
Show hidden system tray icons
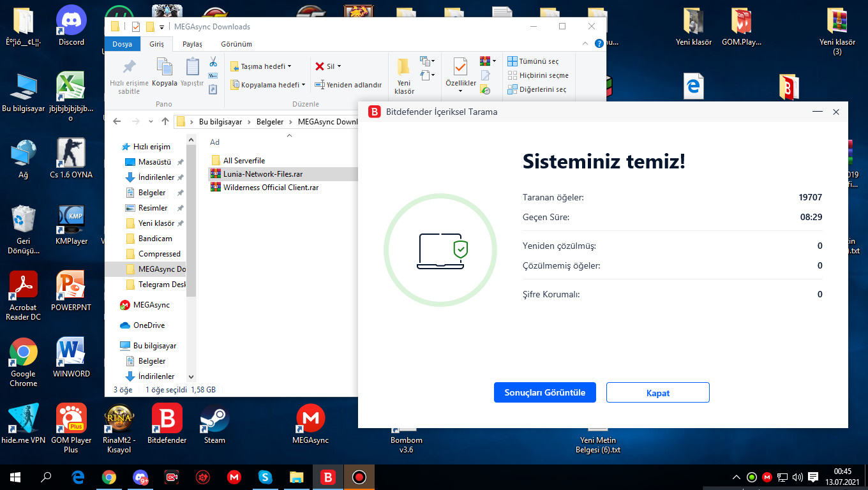pos(737,477)
